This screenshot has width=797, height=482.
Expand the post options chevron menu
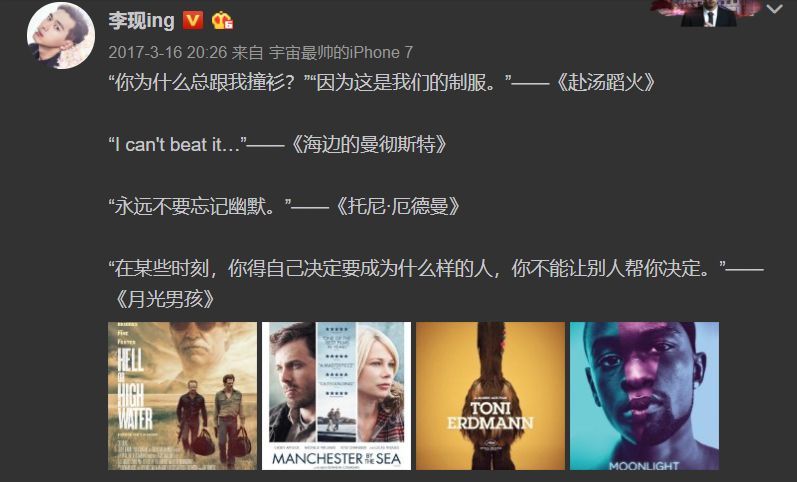coord(775,9)
